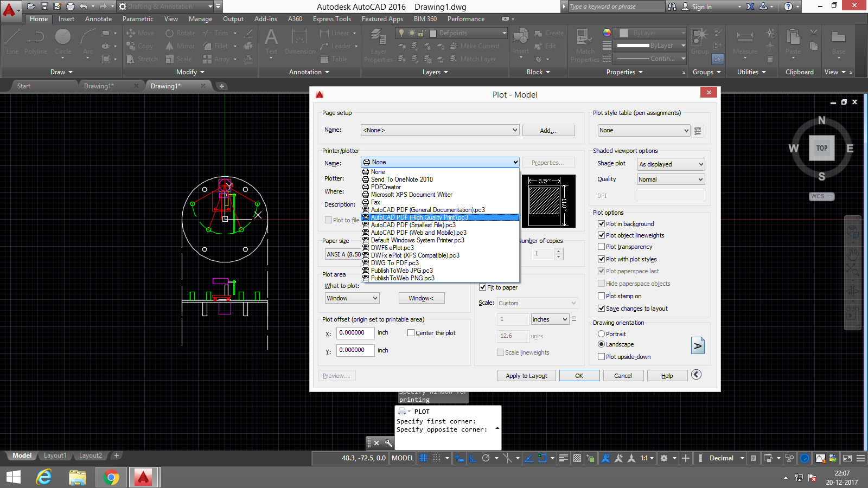Open Chrome from the taskbar

[x=111, y=477]
